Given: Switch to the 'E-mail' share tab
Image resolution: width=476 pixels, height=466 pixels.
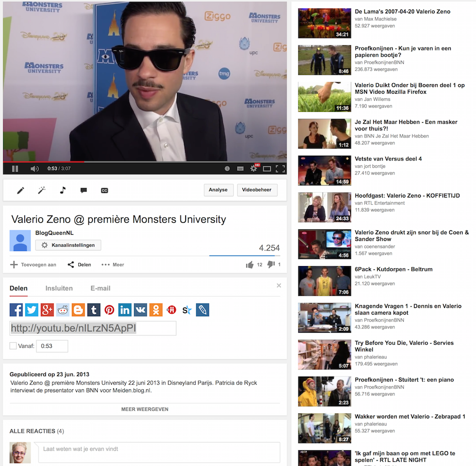Looking at the screenshot, I should 100,288.
